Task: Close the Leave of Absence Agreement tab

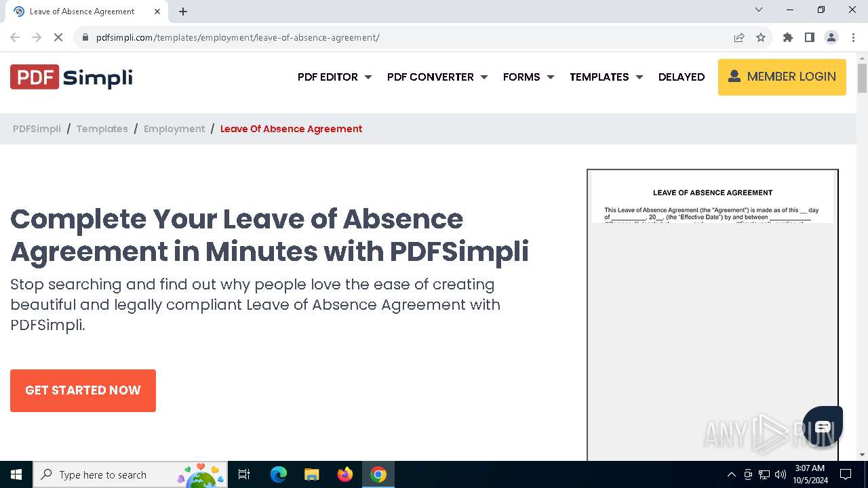Action: point(158,12)
